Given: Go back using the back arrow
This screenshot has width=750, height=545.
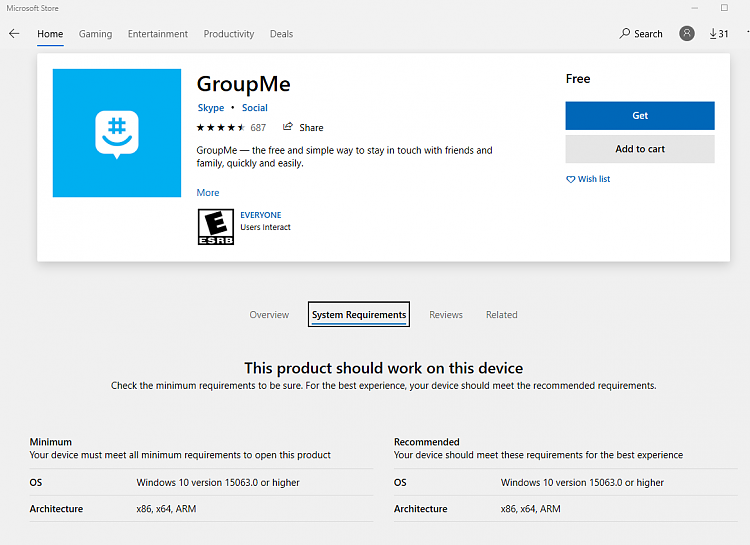Looking at the screenshot, I should (x=14, y=33).
